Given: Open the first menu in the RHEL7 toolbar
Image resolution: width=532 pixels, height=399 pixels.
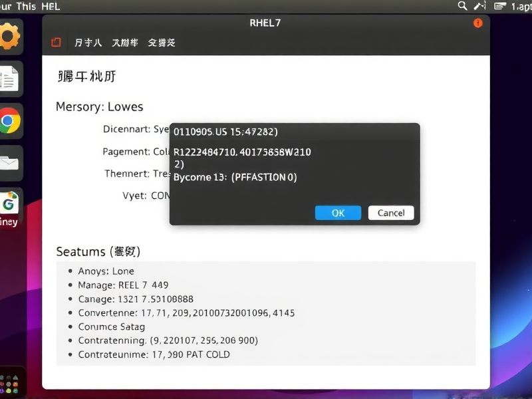Looking at the screenshot, I should point(88,41).
